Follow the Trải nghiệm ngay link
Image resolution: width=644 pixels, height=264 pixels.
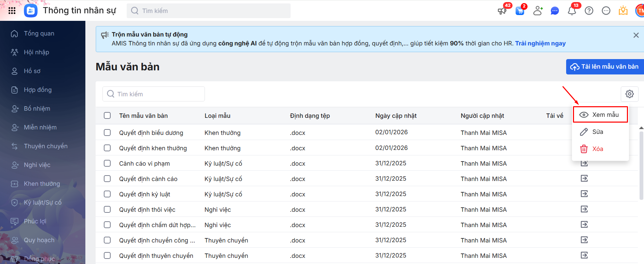540,43
